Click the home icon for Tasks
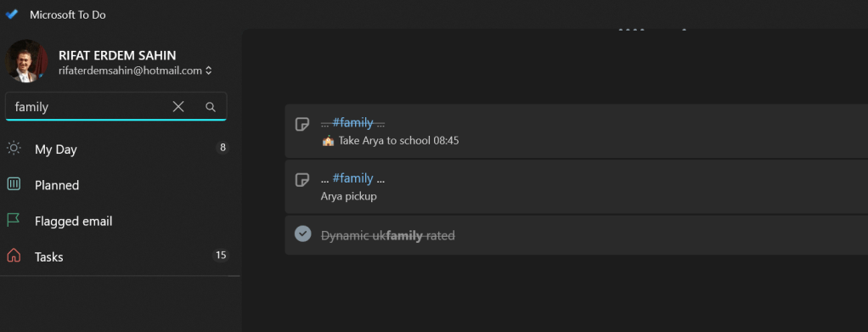 tap(14, 256)
